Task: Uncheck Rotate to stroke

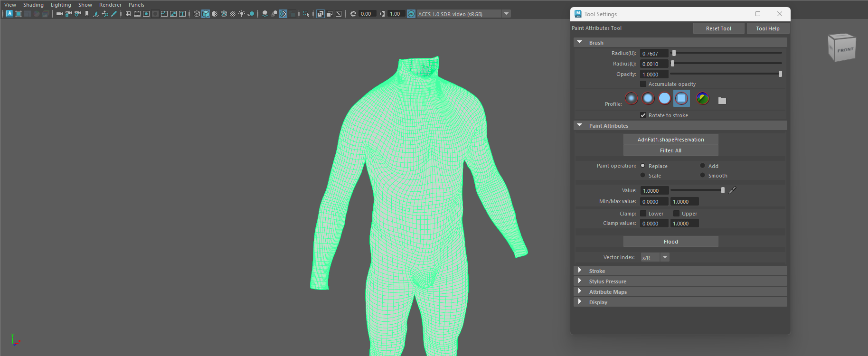Action: (643, 115)
